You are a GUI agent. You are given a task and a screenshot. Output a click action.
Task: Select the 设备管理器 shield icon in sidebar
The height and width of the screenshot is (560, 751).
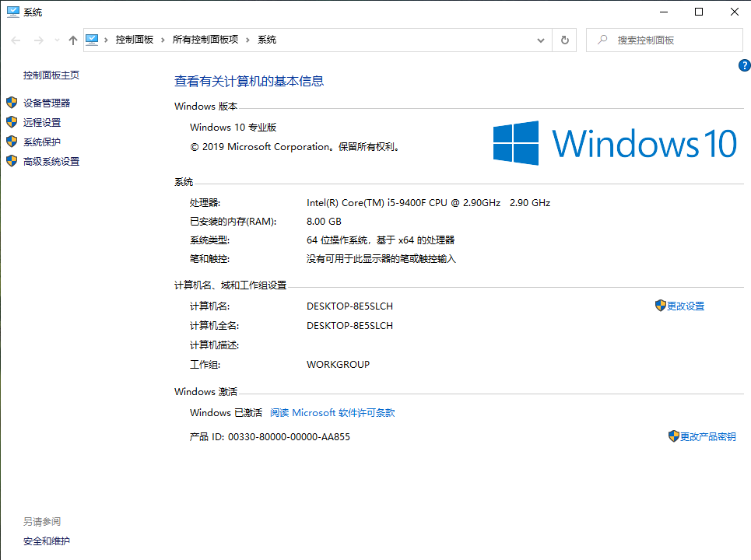pos(12,102)
